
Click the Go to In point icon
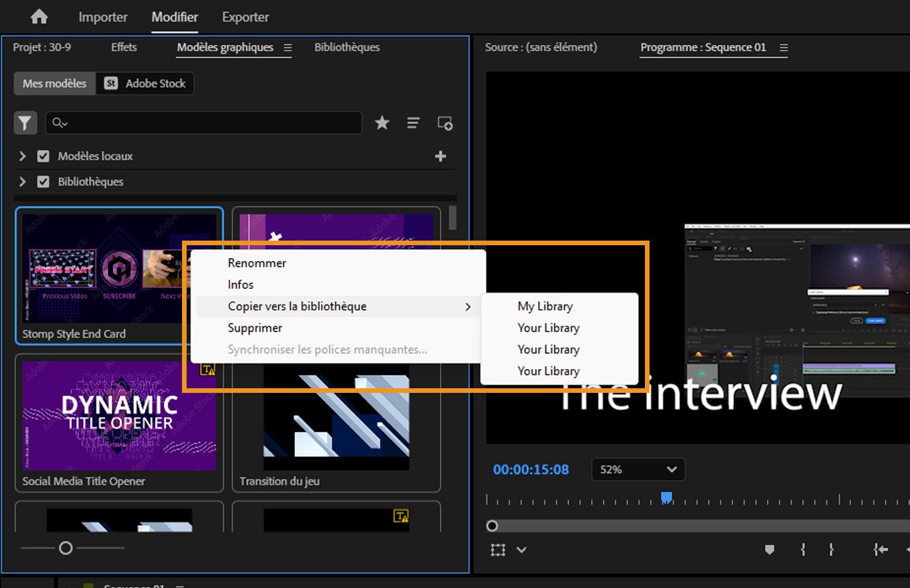[880, 549]
